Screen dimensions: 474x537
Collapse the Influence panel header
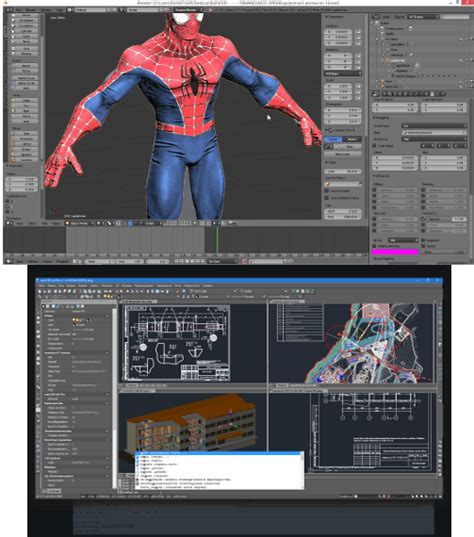point(382,176)
